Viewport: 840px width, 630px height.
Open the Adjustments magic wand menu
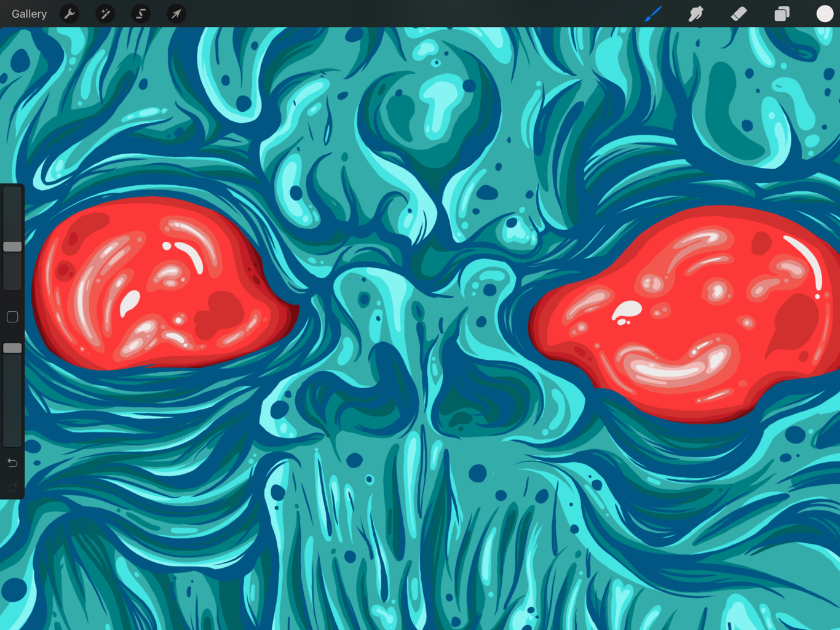point(105,14)
